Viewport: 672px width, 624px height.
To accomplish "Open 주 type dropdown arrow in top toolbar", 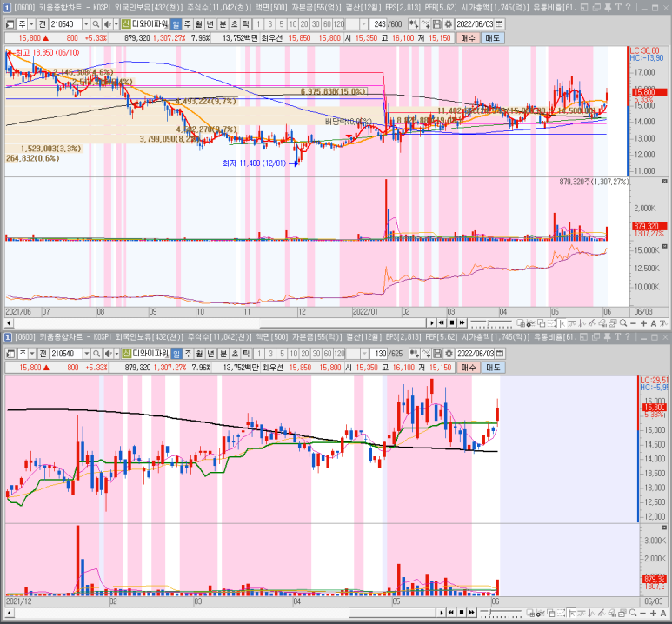I will point(31,24).
